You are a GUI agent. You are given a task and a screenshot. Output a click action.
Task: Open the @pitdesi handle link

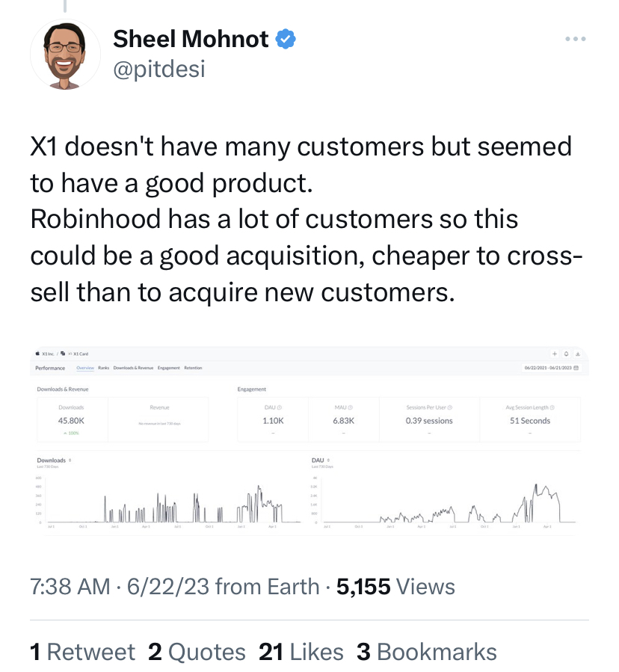click(158, 70)
